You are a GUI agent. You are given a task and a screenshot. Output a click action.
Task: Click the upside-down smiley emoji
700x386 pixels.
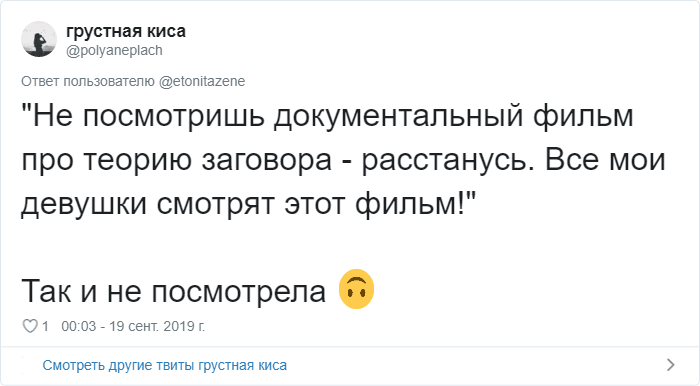356,289
